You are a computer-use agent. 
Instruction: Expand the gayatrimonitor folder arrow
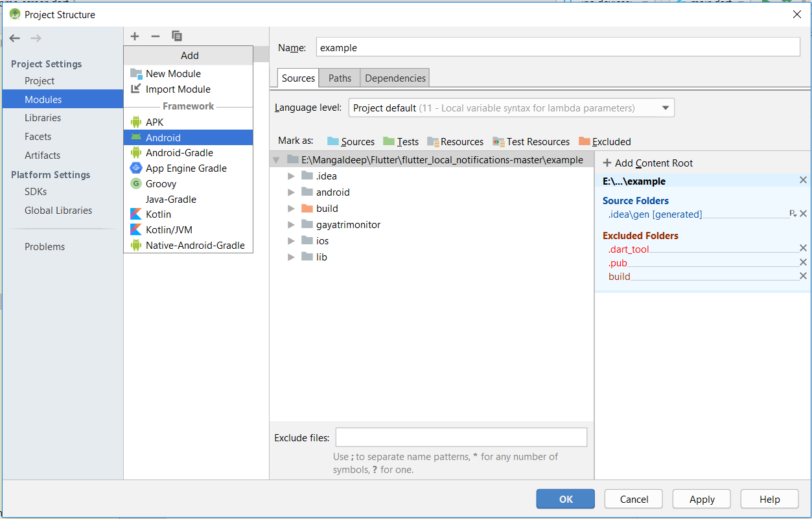click(x=291, y=225)
